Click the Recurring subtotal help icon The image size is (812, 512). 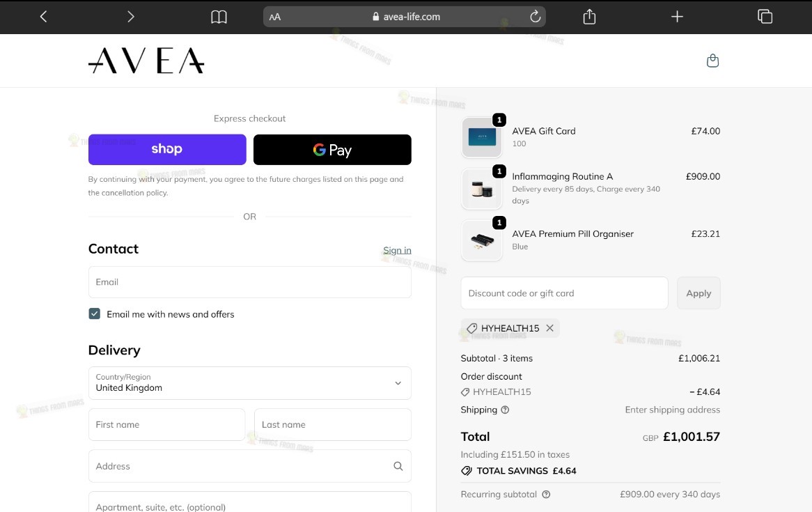(546, 495)
